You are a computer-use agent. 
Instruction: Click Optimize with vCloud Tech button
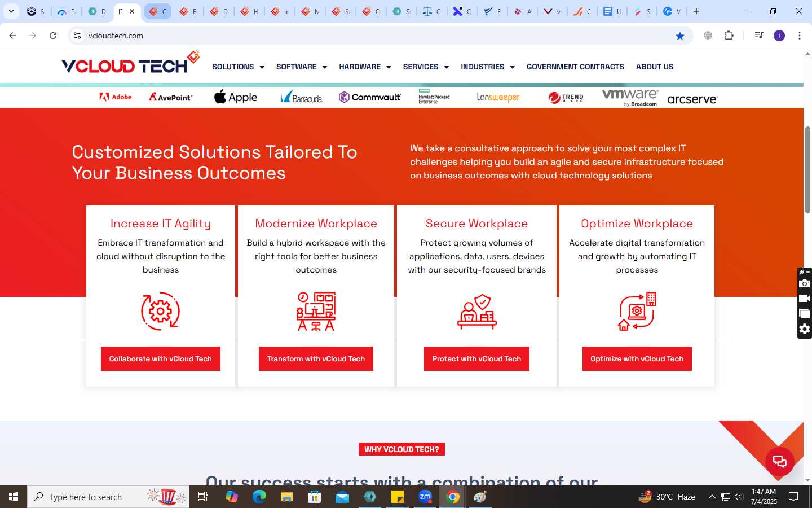637,359
